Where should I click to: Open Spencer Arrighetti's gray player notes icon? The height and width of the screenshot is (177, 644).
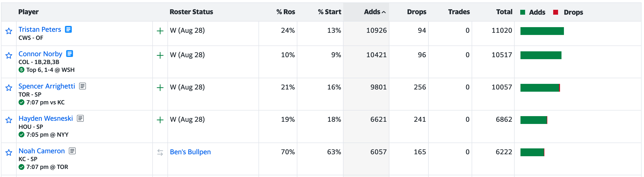tap(83, 86)
